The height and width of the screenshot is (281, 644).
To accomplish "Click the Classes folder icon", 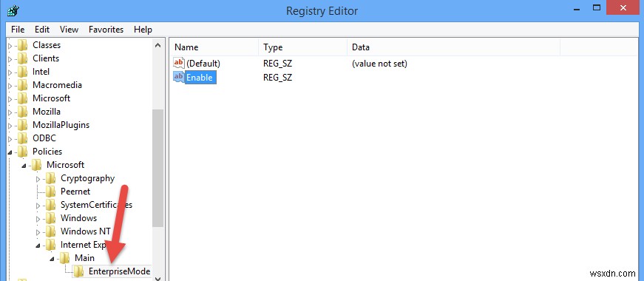I will point(23,45).
